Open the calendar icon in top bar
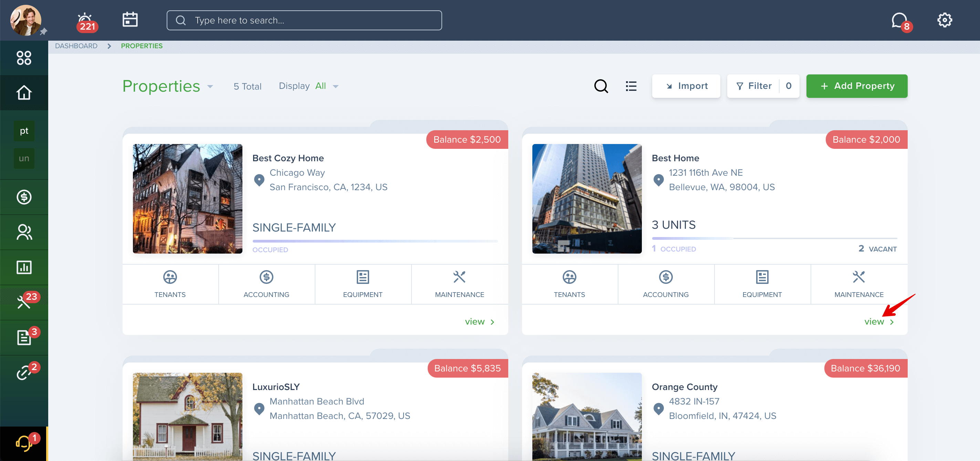This screenshot has width=980, height=461. click(x=130, y=19)
